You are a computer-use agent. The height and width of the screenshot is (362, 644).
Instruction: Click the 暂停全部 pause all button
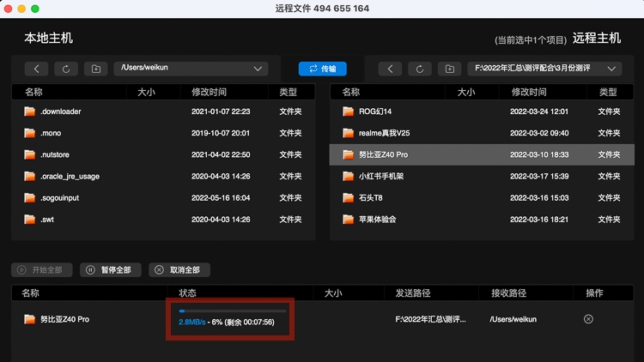(x=111, y=270)
